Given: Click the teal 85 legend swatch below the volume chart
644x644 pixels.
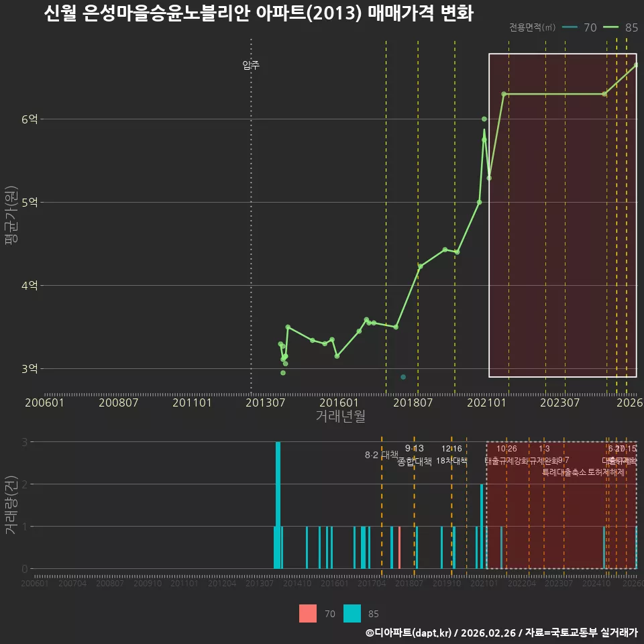Looking at the screenshot, I should click(352, 613).
